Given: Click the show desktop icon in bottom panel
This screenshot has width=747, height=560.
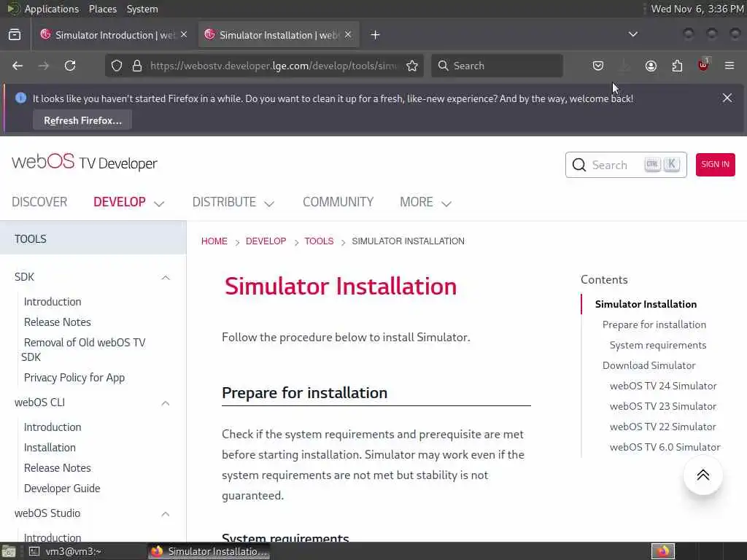Looking at the screenshot, I should click(x=9, y=552).
